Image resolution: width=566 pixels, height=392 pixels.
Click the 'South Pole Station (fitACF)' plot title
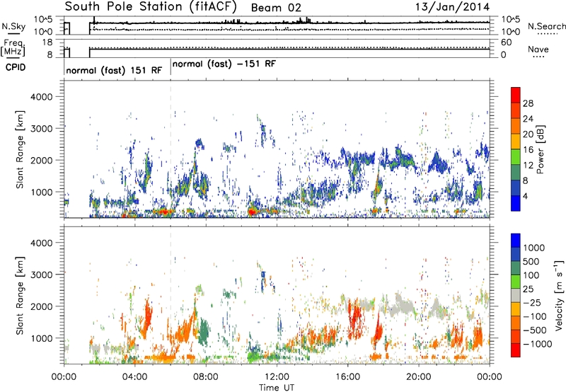pyautogui.click(x=151, y=6)
